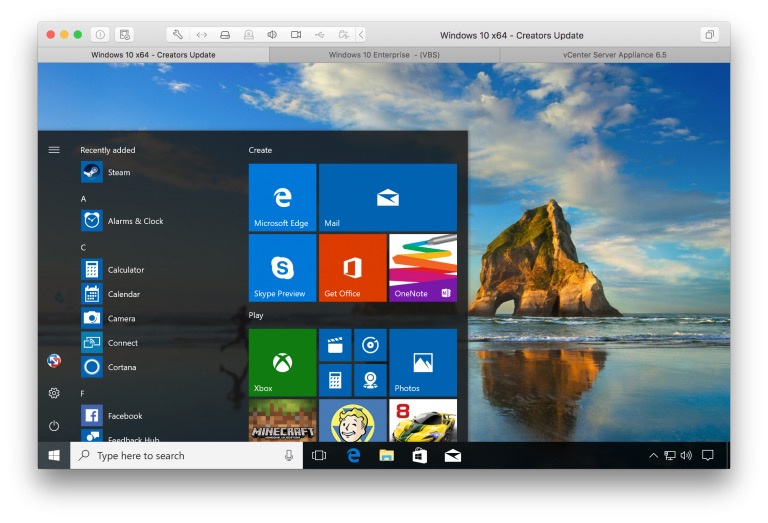Open the Microsoft Edge tile
Image resolution: width=768 pixels, height=523 pixels.
tap(283, 197)
